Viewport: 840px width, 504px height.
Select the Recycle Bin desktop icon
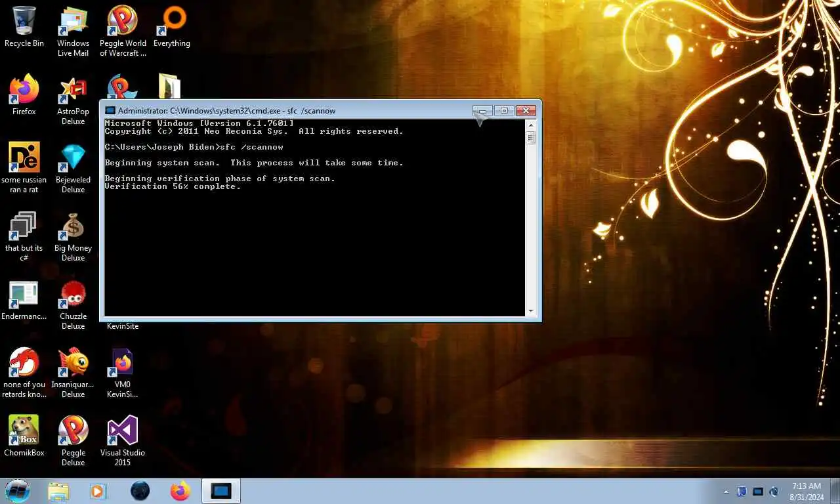pyautogui.click(x=24, y=27)
